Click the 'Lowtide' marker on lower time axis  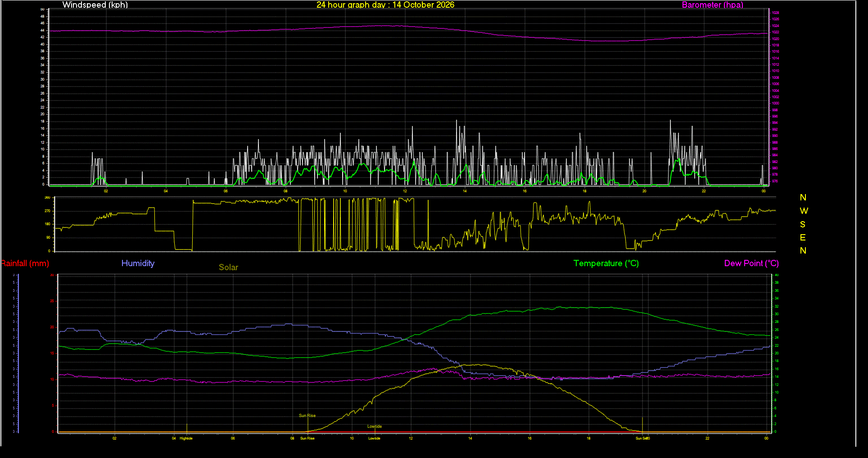tap(374, 438)
